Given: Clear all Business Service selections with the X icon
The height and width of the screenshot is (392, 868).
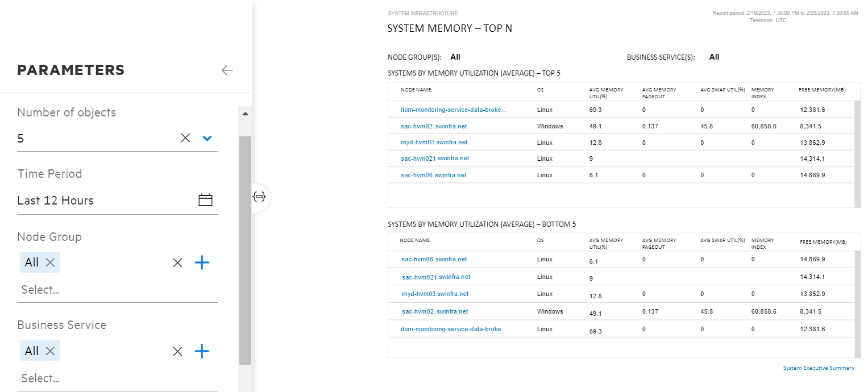Looking at the screenshot, I should point(177,351).
